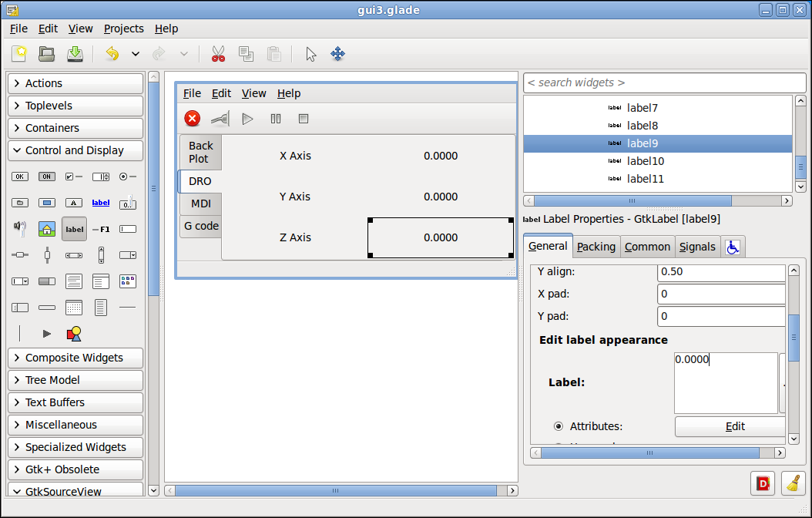Pick the OK Button widget in palette
The image size is (812, 518).
point(20,177)
